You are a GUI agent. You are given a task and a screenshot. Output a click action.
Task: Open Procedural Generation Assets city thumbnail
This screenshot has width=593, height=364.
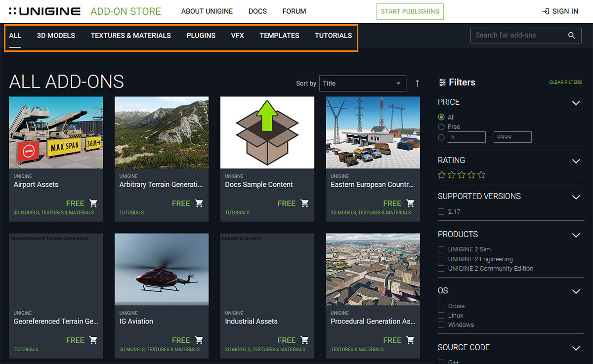pos(373,269)
